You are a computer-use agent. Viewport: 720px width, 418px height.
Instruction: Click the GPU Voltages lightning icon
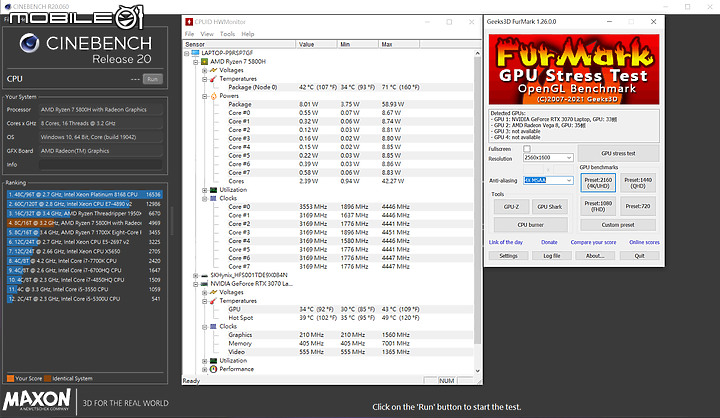(214, 292)
